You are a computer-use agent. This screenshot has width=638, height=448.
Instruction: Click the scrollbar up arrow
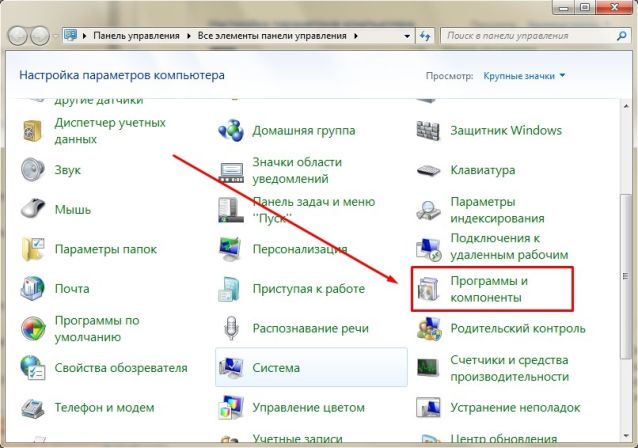tap(626, 106)
